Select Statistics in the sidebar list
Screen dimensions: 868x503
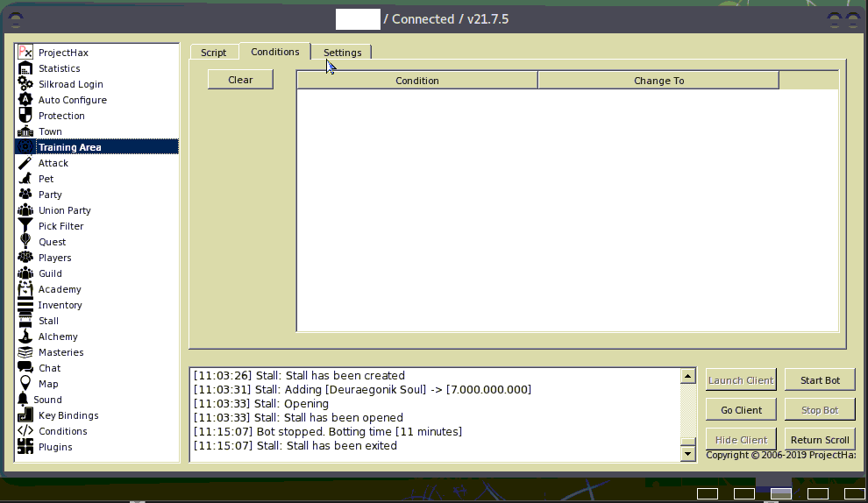pyautogui.click(x=59, y=68)
